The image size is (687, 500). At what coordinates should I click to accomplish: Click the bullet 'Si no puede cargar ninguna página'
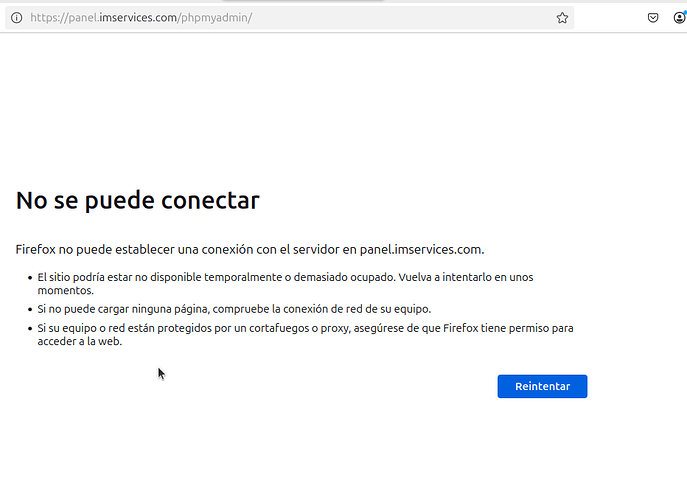click(x=234, y=309)
